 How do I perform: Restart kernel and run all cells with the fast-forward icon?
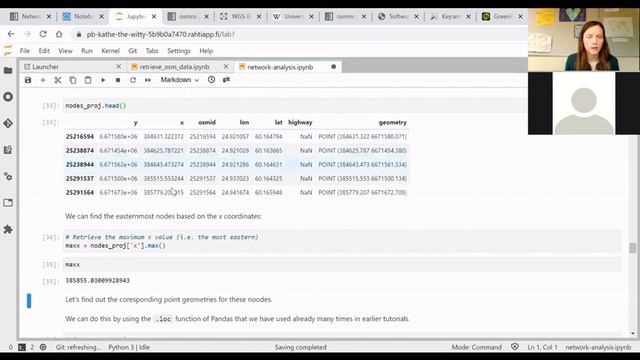[148, 80]
